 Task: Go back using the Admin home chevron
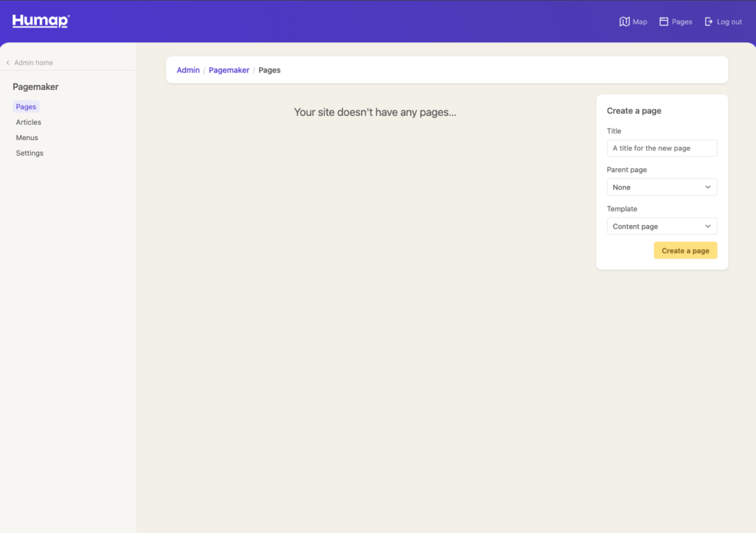pyautogui.click(x=8, y=63)
